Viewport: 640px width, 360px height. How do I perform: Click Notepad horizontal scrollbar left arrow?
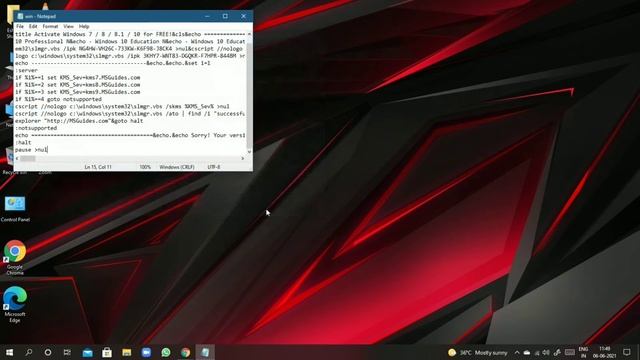pyautogui.click(x=17, y=158)
